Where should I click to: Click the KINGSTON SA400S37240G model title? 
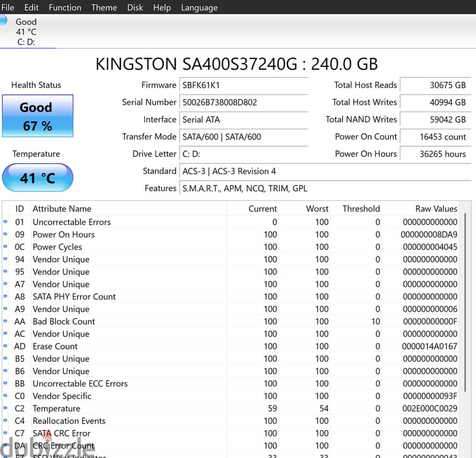point(237,64)
